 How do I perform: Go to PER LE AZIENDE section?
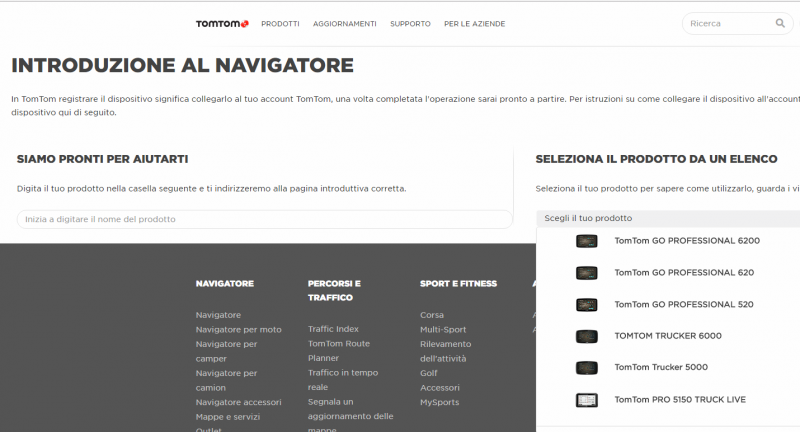pyautogui.click(x=474, y=24)
